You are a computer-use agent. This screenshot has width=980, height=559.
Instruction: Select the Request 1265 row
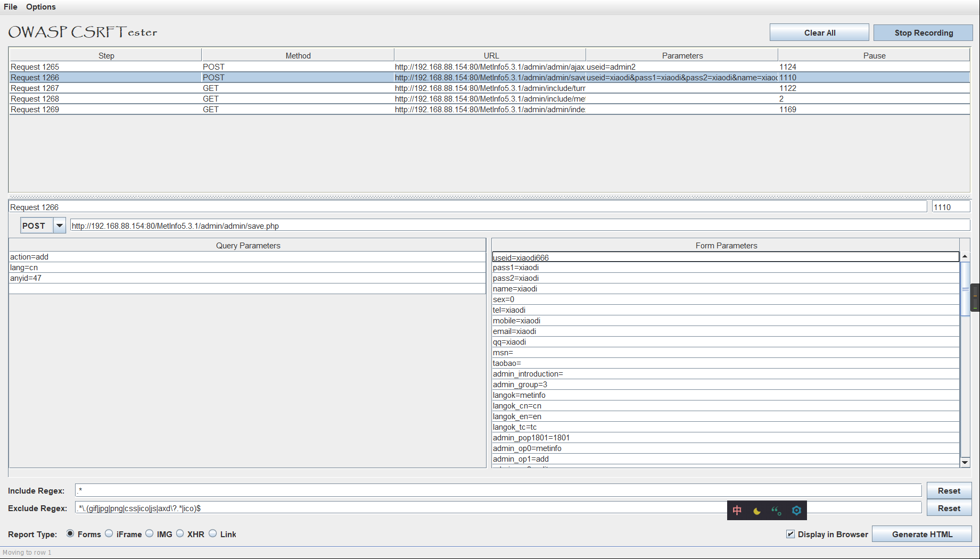coord(489,67)
